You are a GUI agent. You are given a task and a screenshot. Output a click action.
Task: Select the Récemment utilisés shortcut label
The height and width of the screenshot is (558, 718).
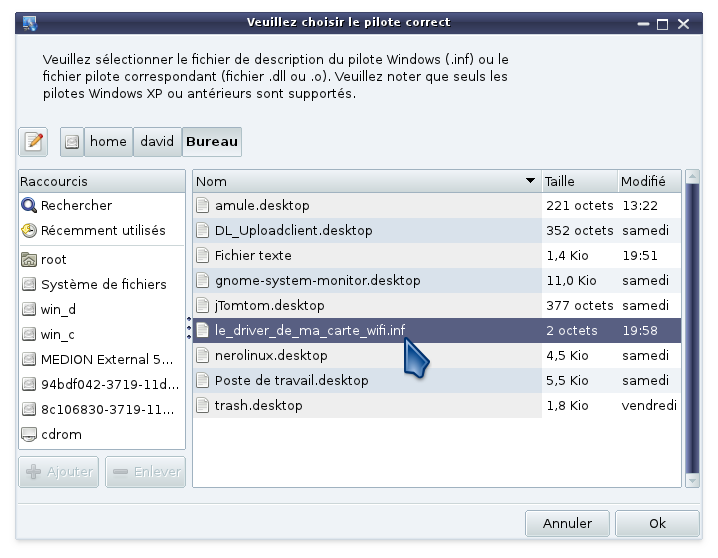[x=103, y=231]
